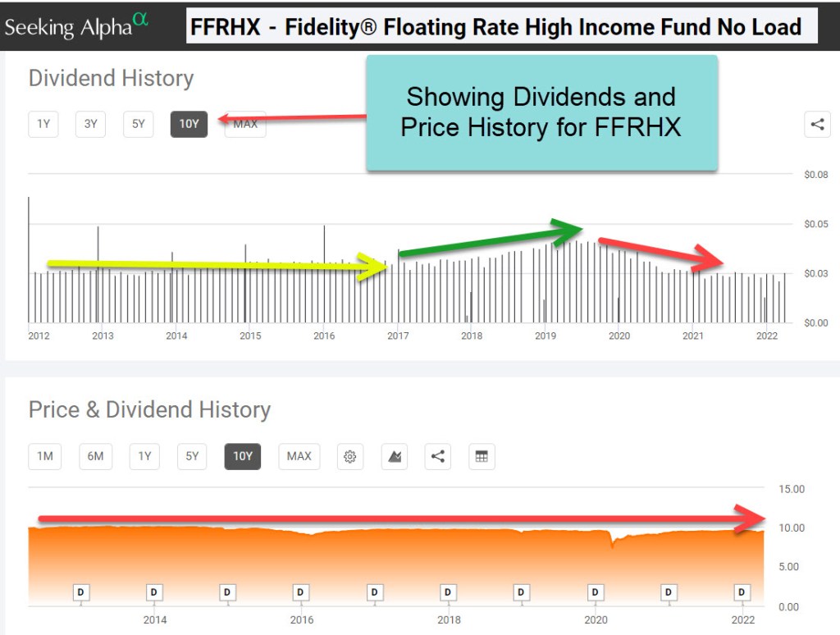Select 1Y range in Dividend History

coord(43,124)
